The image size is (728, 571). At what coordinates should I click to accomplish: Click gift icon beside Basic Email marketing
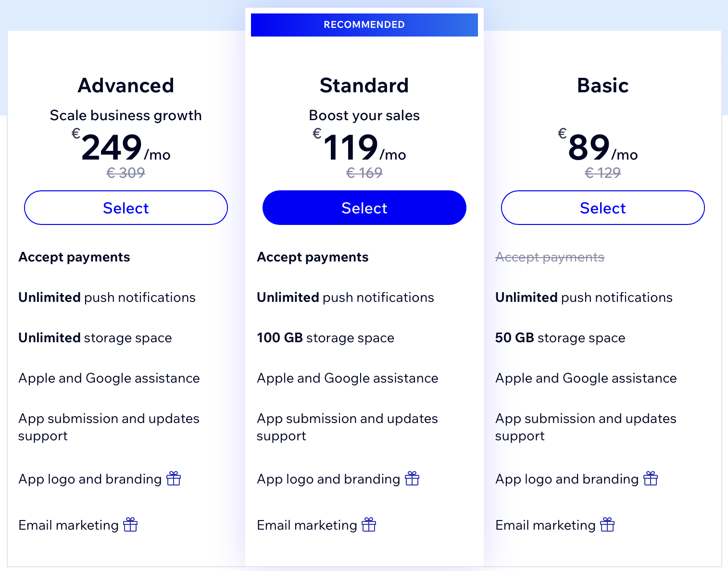click(607, 524)
